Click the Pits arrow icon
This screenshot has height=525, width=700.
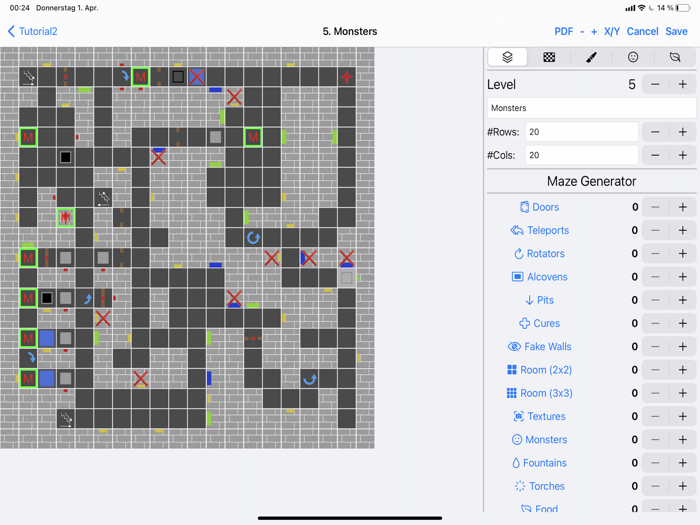coord(529,300)
